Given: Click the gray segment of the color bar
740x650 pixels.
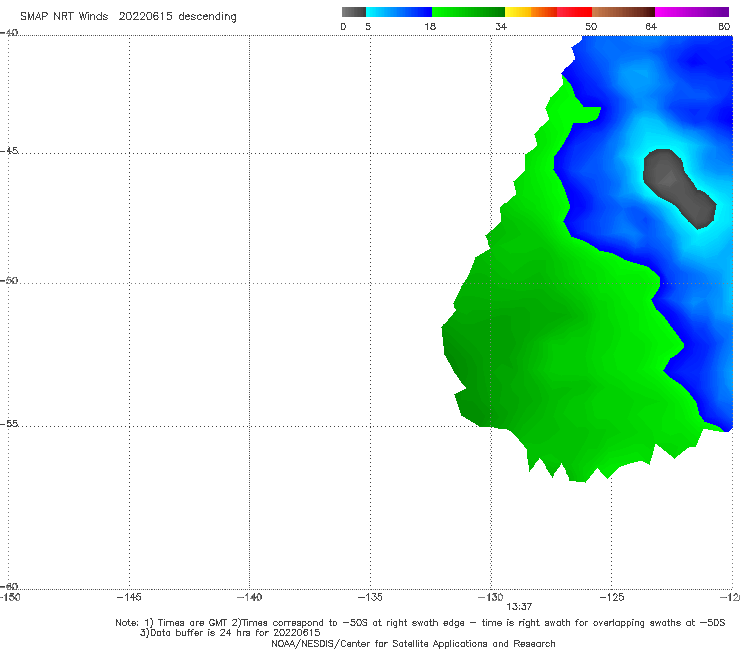Looking at the screenshot, I should (354, 12).
